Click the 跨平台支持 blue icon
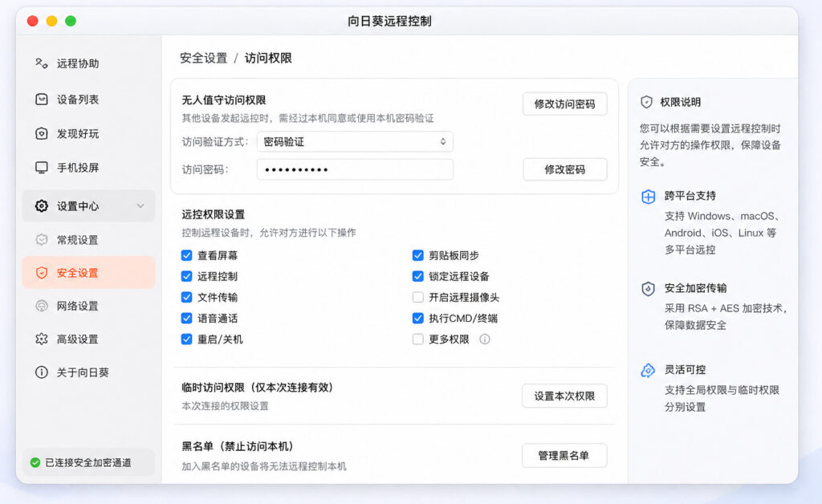822x504 pixels. click(x=649, y=197)
